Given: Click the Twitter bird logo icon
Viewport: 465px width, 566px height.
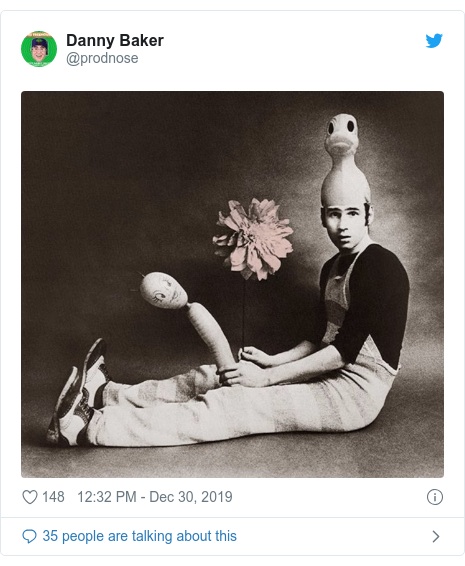Looking at the screenshot, I should click(434, 40).
